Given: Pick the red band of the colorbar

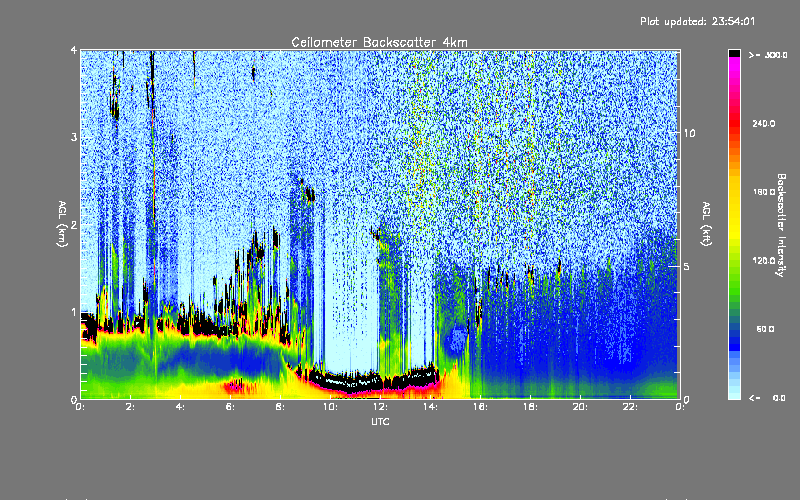Looking at the screenshot, I should coord(734,122).
